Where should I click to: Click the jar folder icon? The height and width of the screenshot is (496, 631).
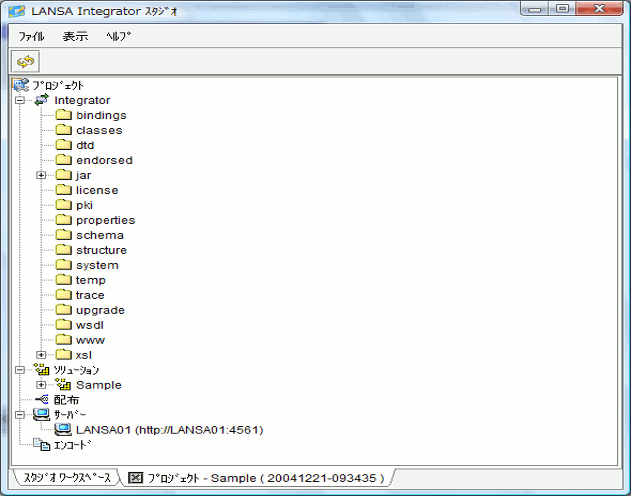pos(64,175)
